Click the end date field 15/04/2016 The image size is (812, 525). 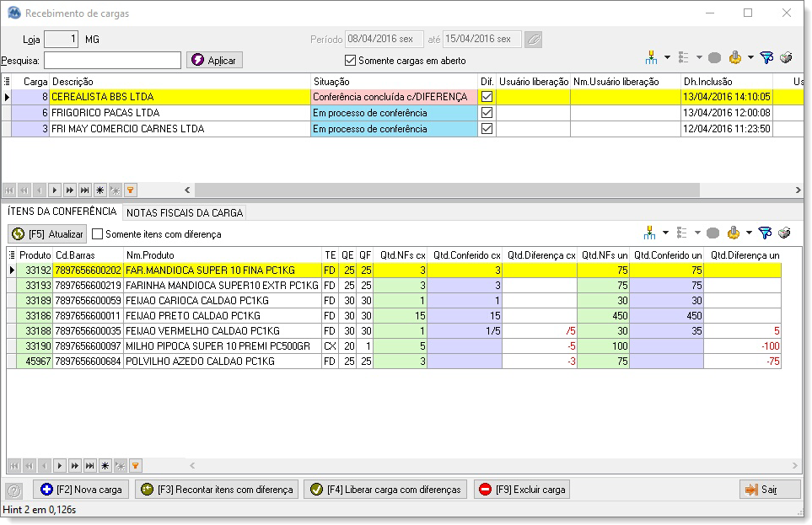click(x=482, y=40)
